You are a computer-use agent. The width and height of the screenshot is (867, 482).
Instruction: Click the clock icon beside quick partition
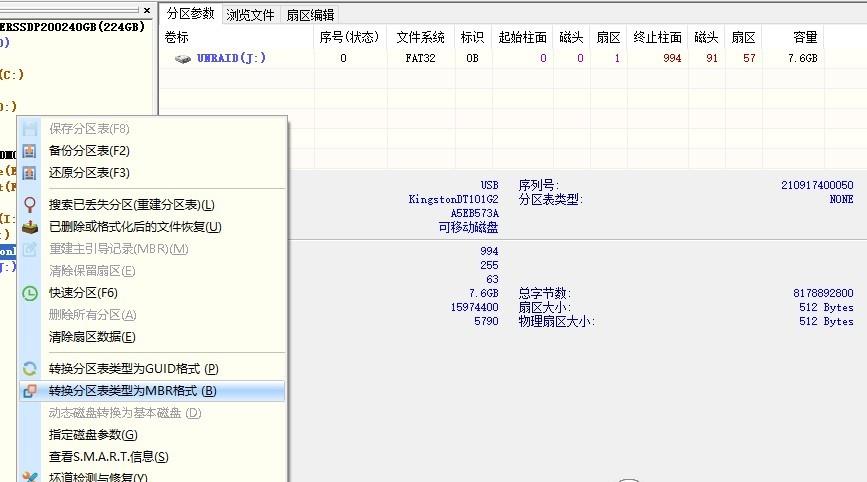pyautogui.click(x=29, y=293)
